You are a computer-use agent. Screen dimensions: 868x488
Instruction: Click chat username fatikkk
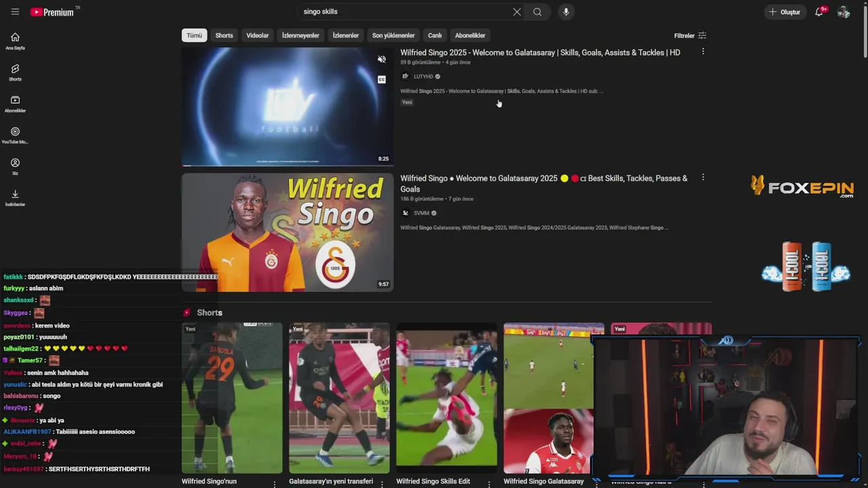tap(13, 277)
